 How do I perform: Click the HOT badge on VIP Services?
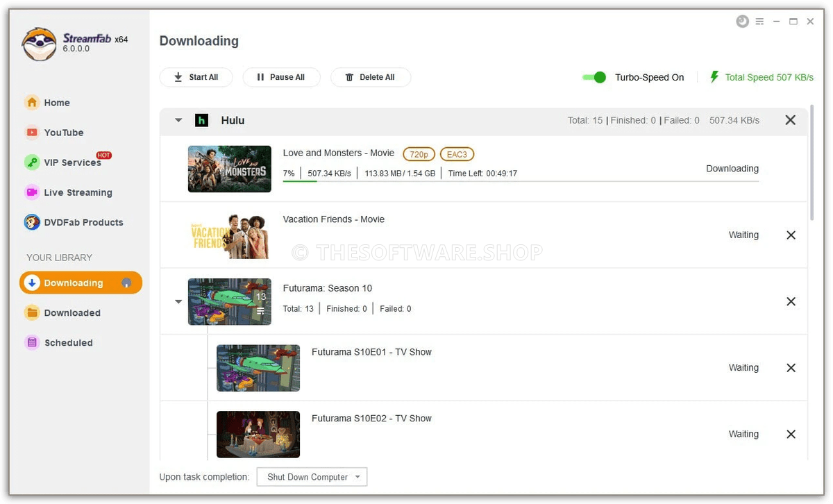(x=104, y=156)
